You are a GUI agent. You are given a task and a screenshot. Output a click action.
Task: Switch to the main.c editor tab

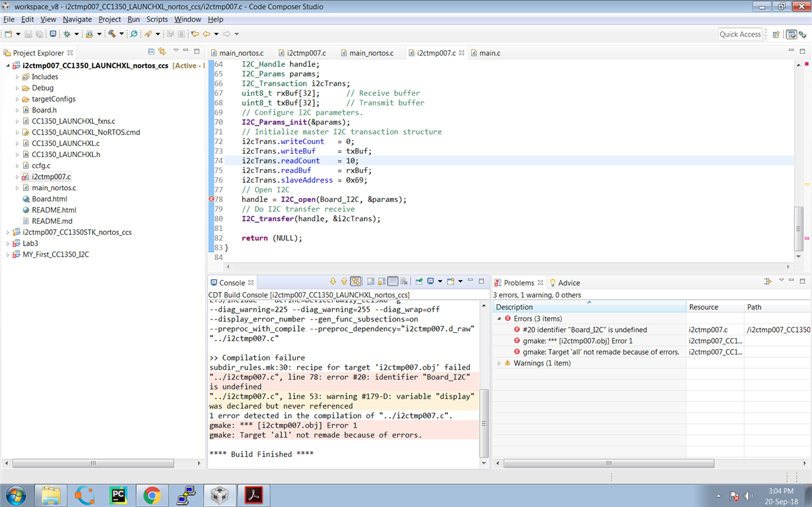coord(485,53)
